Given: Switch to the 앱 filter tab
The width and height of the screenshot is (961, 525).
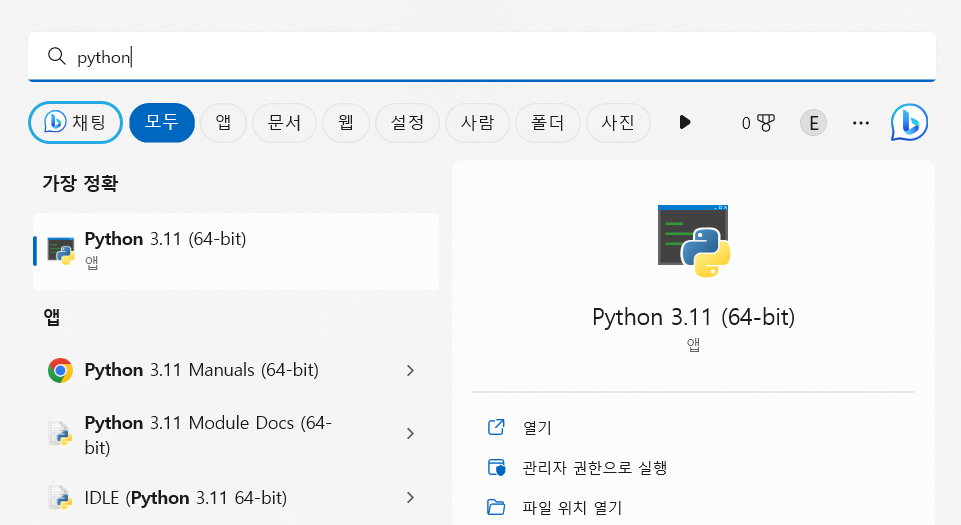Looking at the screenshot, I should pyautogui.click(x=223, y=123).
